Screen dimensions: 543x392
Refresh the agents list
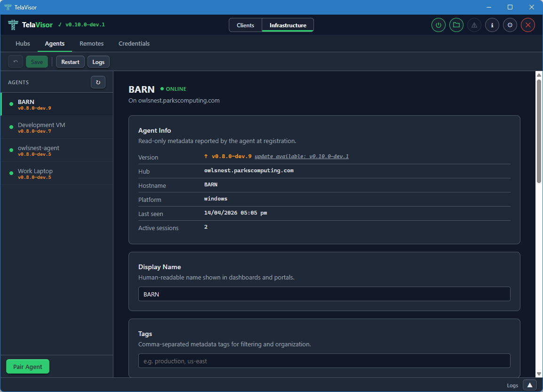click(x=98, y=82)
